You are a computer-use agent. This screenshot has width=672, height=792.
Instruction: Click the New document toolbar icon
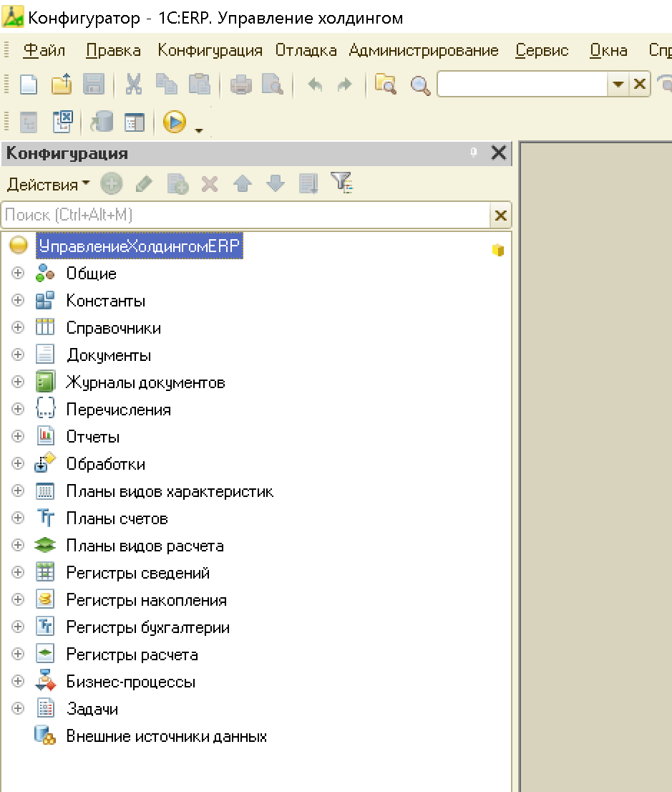click(29, 84)
